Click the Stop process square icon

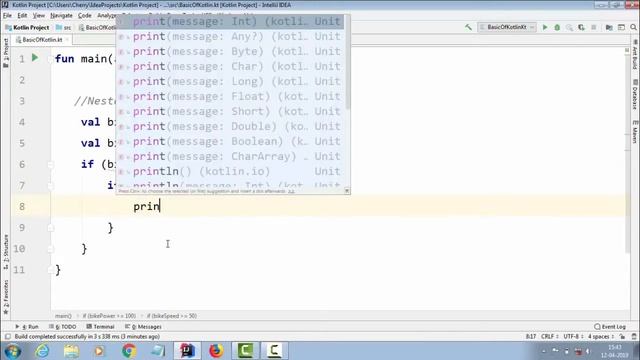(x=593, y=27)
